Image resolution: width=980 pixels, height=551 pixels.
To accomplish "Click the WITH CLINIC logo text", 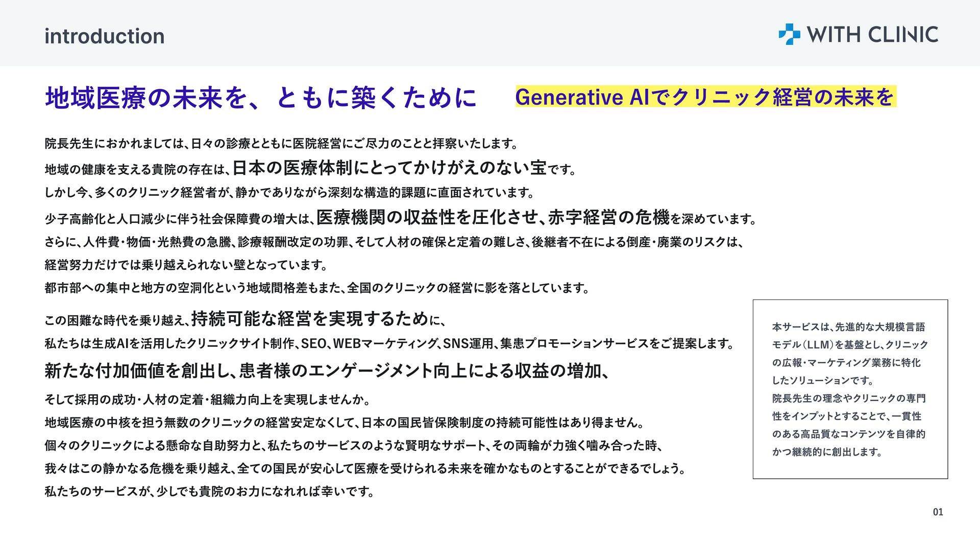I will (872, 35).
